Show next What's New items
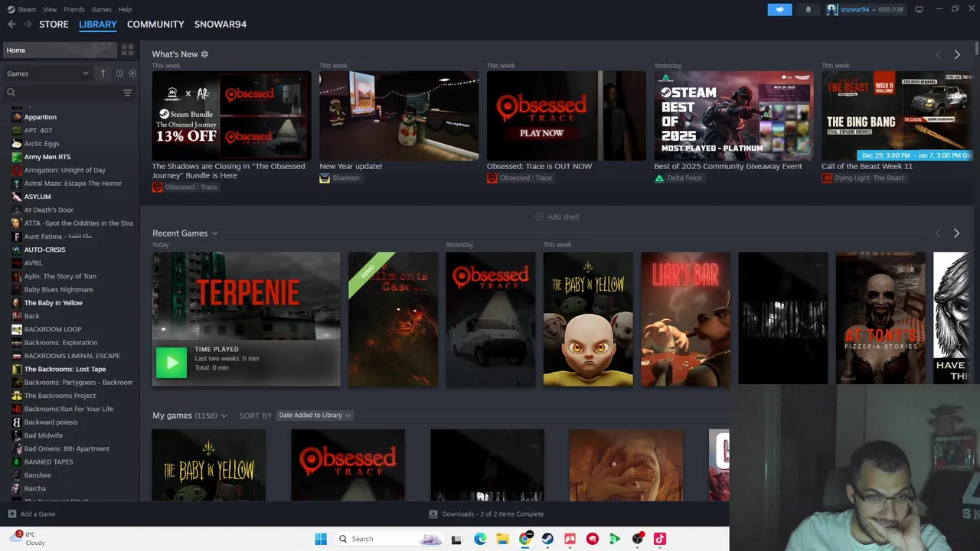This screenshot has height=551, width=980. 956,54
